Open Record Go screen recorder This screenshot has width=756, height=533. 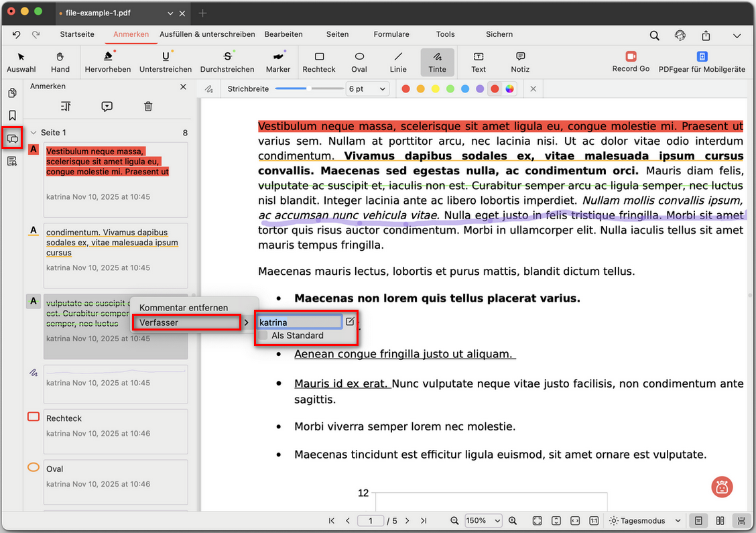pyautogui.click(x=631, y=62)
